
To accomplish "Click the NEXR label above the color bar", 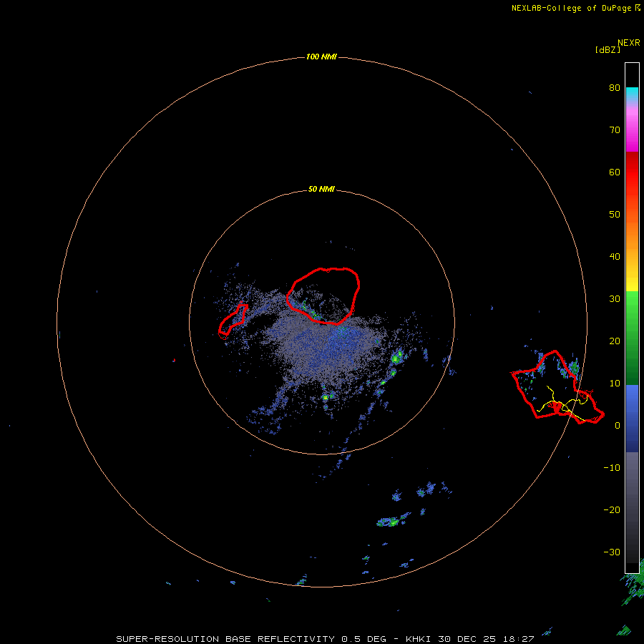I will 628,43.
